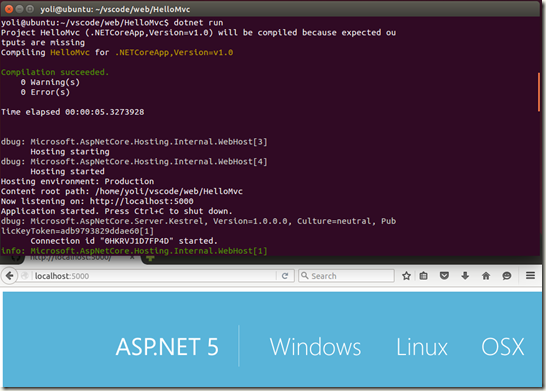Go to the browser home page icon
This screenshot has height=391, width=546.
(x=486, y=276)
